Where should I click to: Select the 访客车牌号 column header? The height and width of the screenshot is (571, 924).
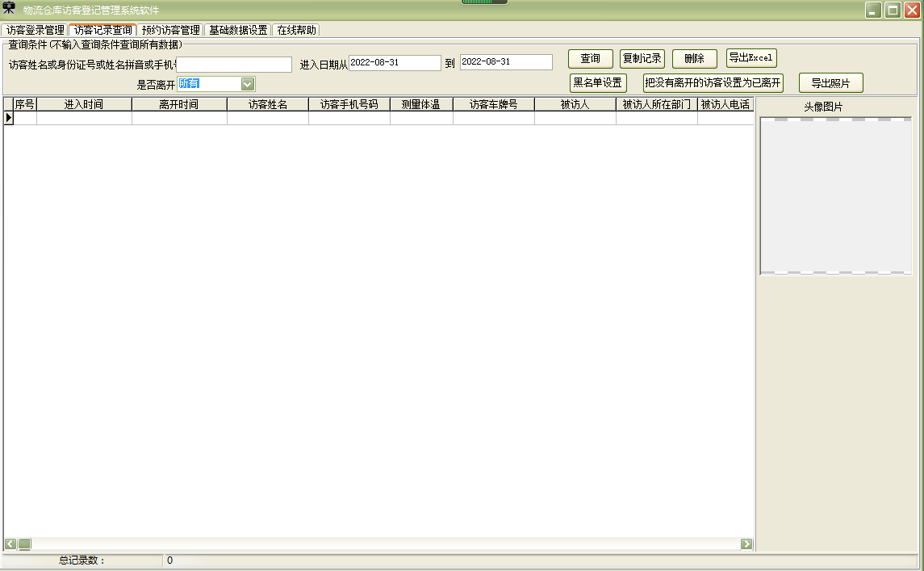pyautogui.click(x=494, y=104)
